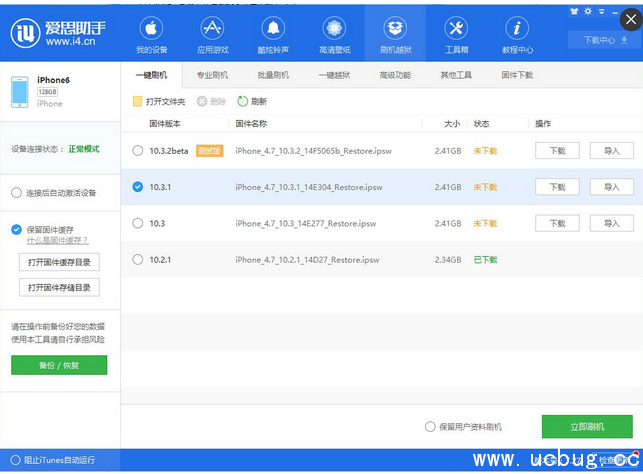Click iPhone_4.7_10.3_14E277_Restore.ipsw filename
Viewport: 643px width, 474px height.
click(306, 223)
